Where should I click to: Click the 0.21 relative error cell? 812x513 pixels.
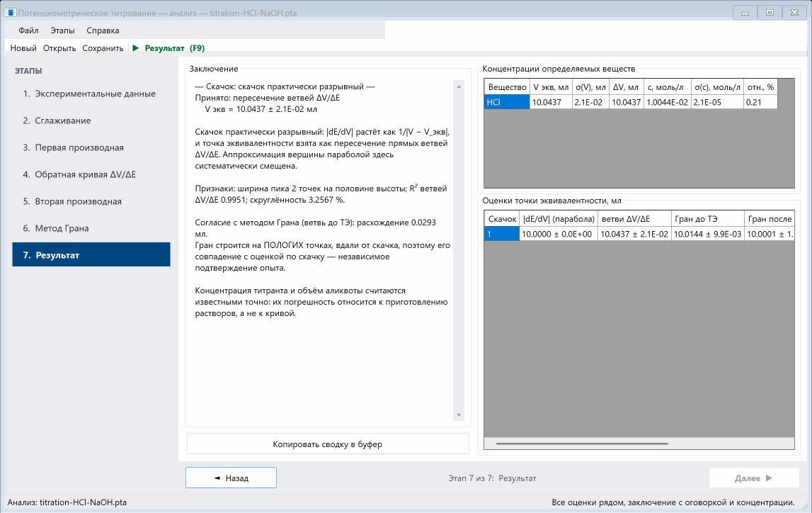(x=761, y=102)
